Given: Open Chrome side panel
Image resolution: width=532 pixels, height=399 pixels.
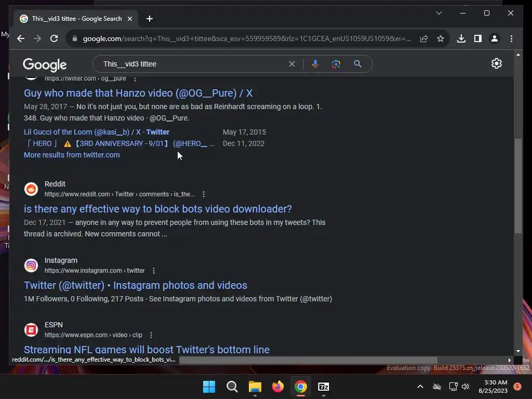Looking at the screenshot, I should pos(478,38).
